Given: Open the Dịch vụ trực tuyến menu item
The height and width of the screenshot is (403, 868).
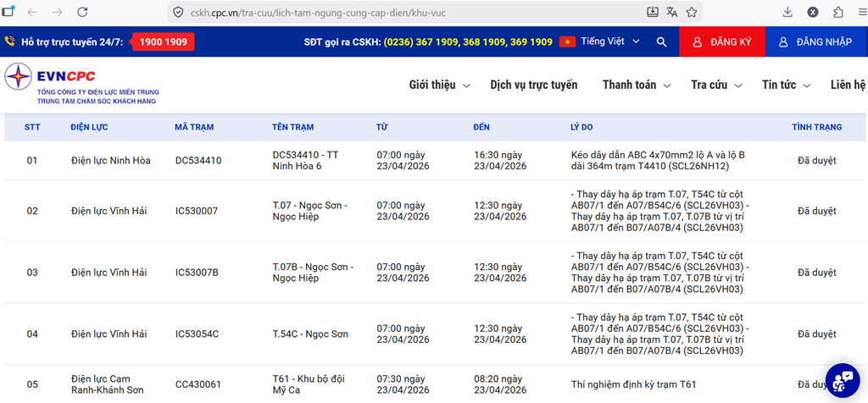Looking at the screenshot, I should [533, 85].
